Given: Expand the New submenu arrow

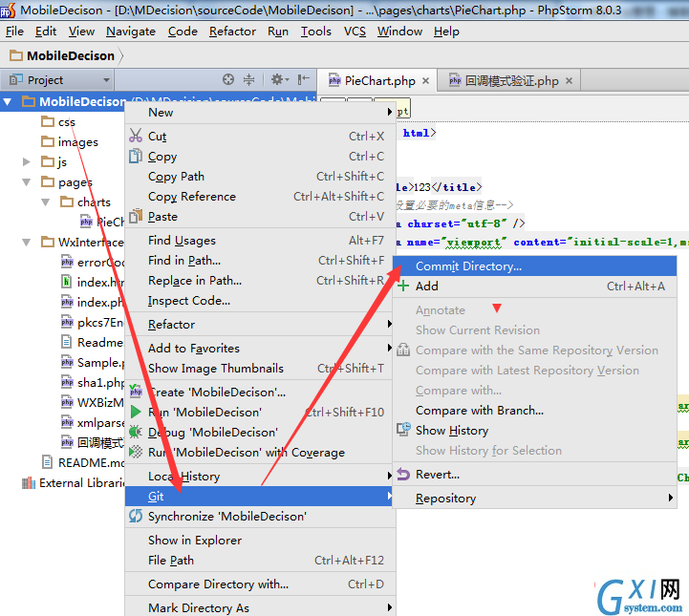Looking at the screenshot, I should pyautogui.click(x=389, y=112).
